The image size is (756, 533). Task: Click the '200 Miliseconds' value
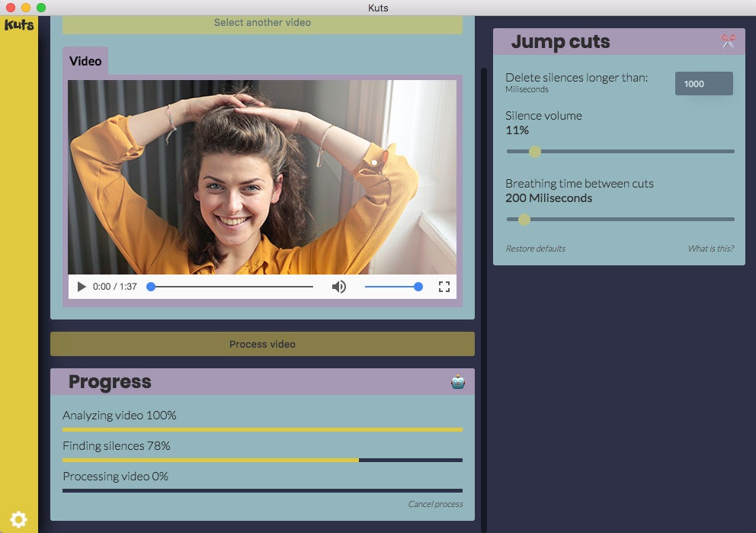(549, 198)
